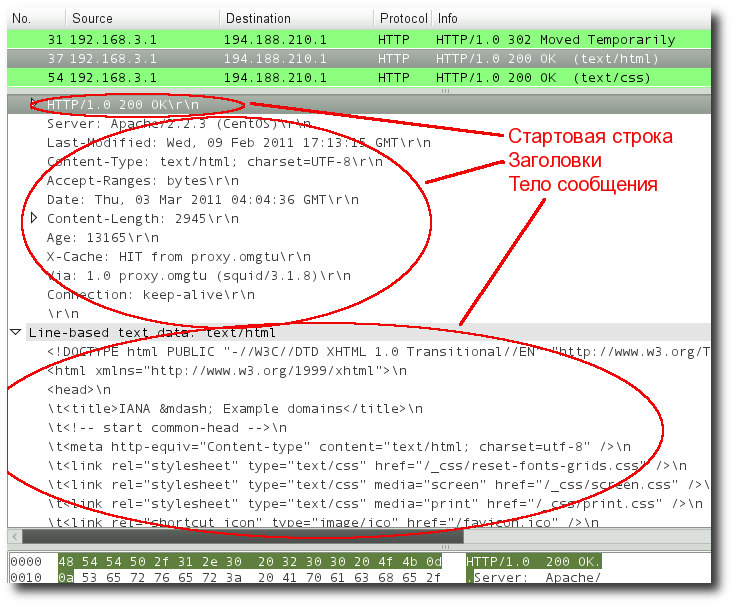Image resolution: width=741 pixels, height=609 pixels.
Task: Select the Age: 13165 header line
Action: (103, 238)
